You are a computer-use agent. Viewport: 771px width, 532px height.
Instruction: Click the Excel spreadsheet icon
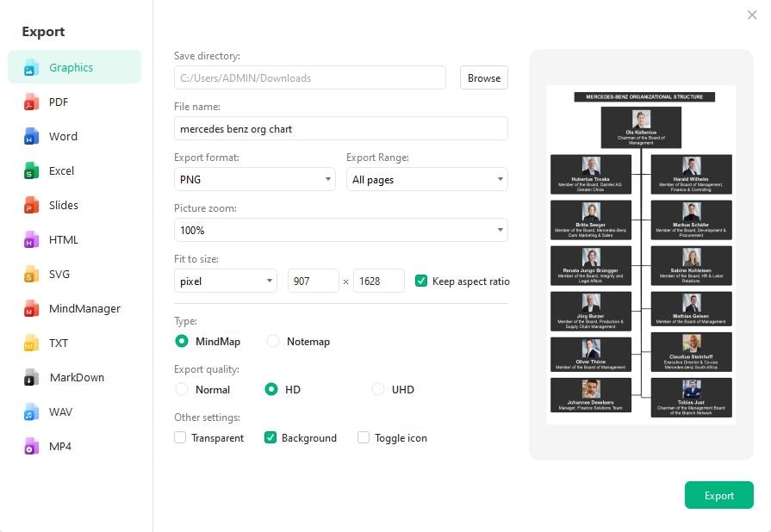[x=31, y=171]
